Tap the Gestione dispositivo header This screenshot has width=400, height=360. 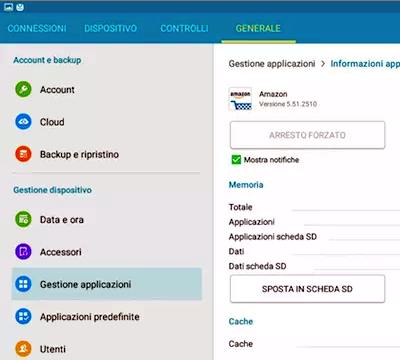(x=52, y=190)
